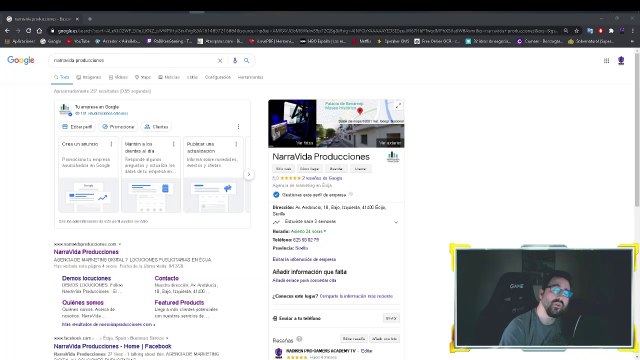Click the Llamar button

360,169
